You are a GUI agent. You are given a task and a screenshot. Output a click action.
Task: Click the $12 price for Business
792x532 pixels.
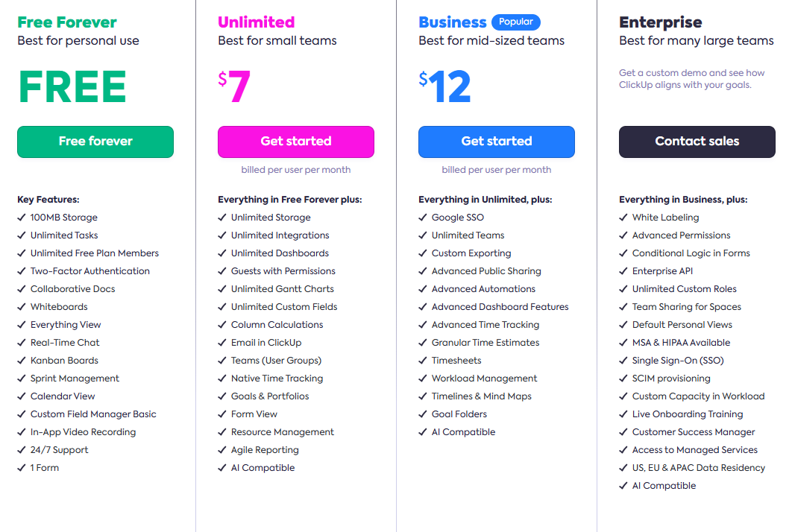pyautogui.click(x=444, y=83)
